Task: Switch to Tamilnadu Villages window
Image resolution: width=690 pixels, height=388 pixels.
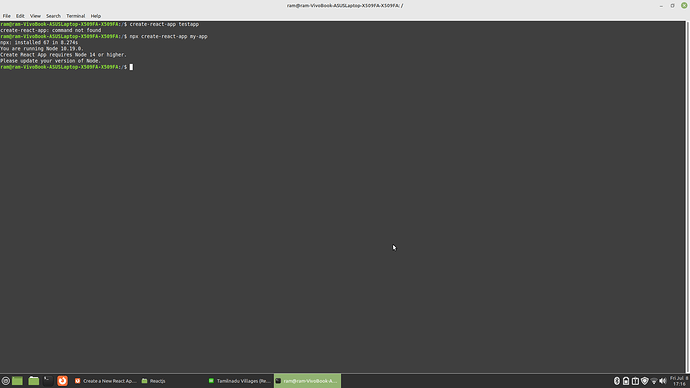Action: click(x=240, y=381)
